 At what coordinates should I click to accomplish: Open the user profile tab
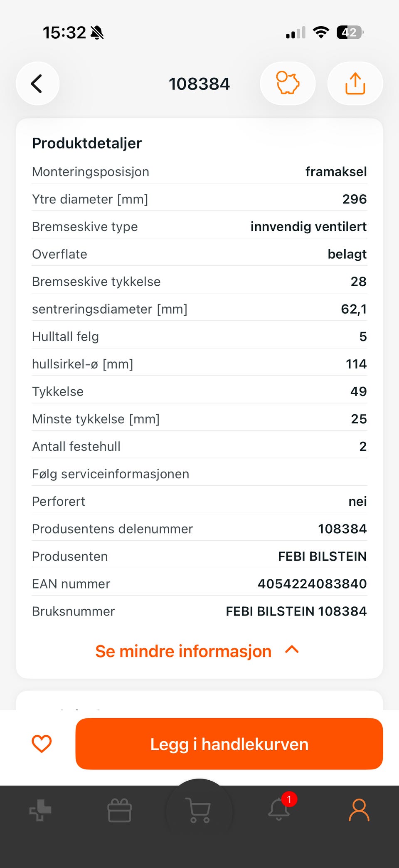(x=359, y=810)
